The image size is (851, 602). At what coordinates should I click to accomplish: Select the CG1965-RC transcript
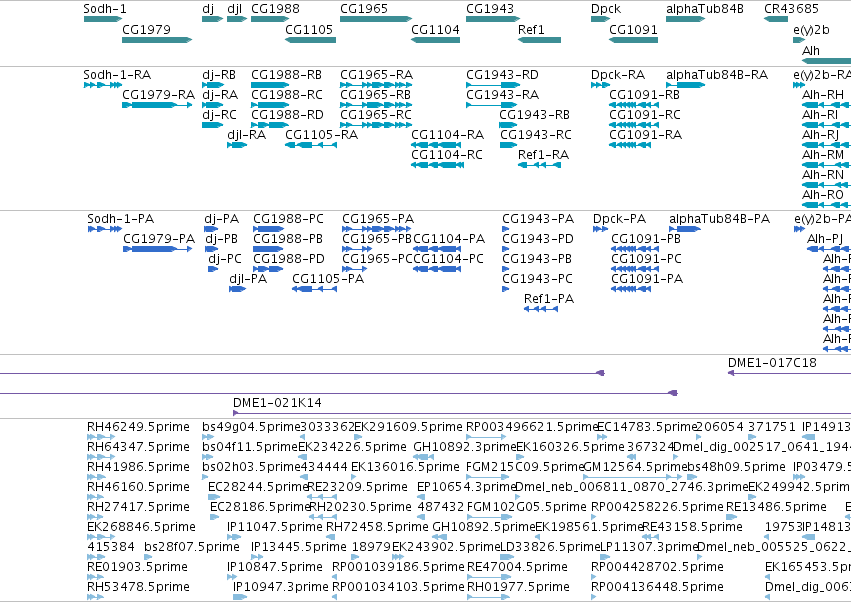[376, 125]
